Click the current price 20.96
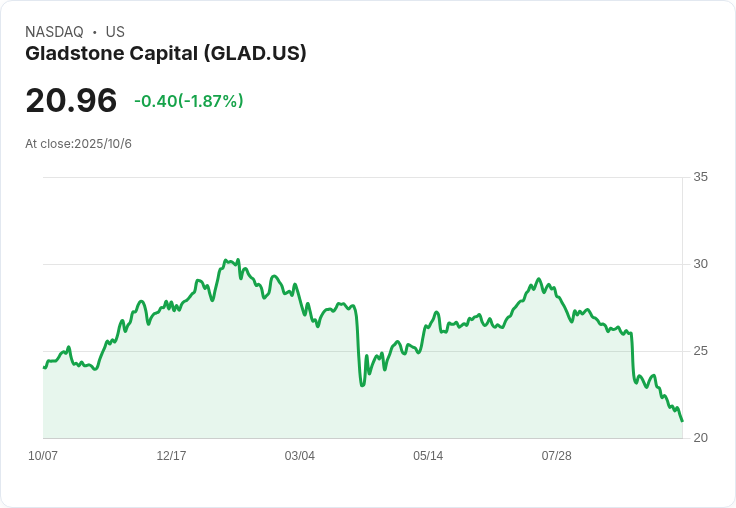Screen dimensions: 736x508 [71, 101]
